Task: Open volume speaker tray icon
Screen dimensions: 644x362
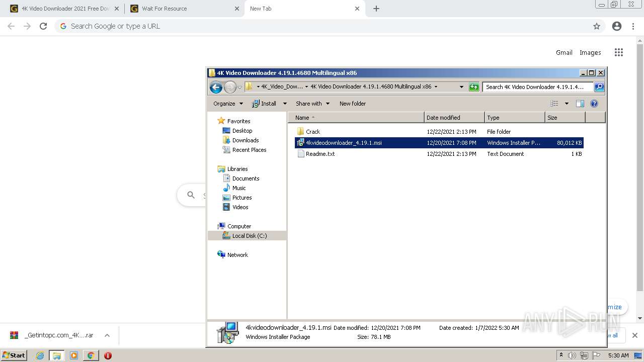Action: [572, 355]
